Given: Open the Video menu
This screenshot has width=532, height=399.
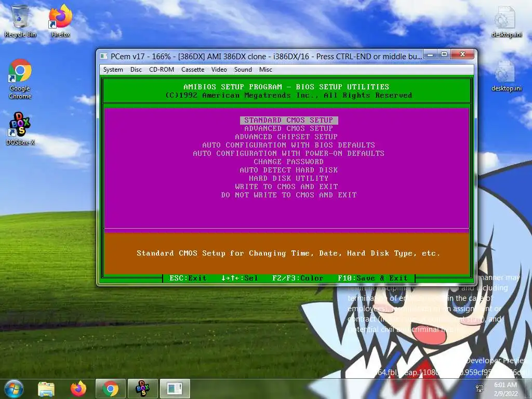Looking at the screenshot, I should (x=219, y=70).
